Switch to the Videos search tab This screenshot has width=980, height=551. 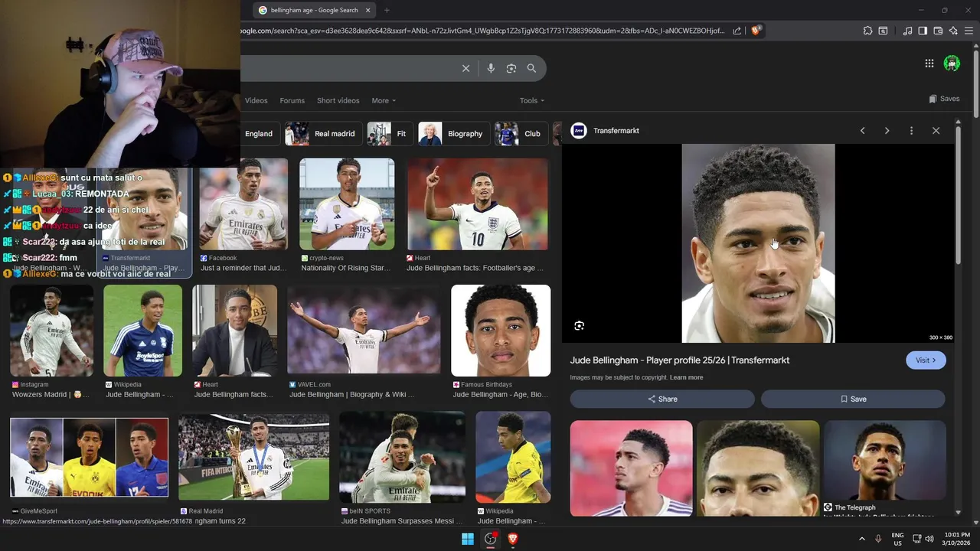point(256,100)
